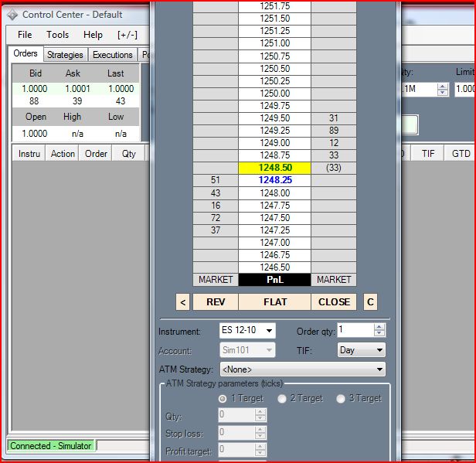Screen dimensions: 476x463
Task: Open the Account Sim101 dropdown
Action: 247,350
